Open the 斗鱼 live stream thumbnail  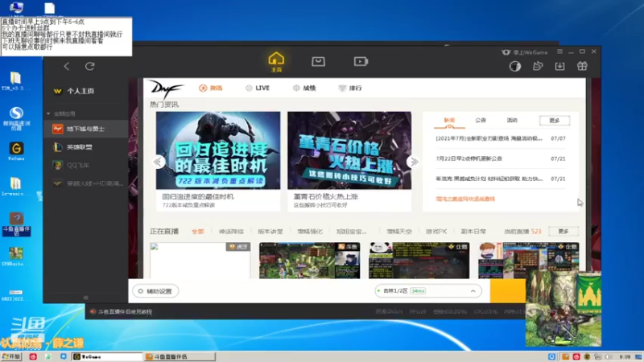pyautogui.click(x=310, y=261)
